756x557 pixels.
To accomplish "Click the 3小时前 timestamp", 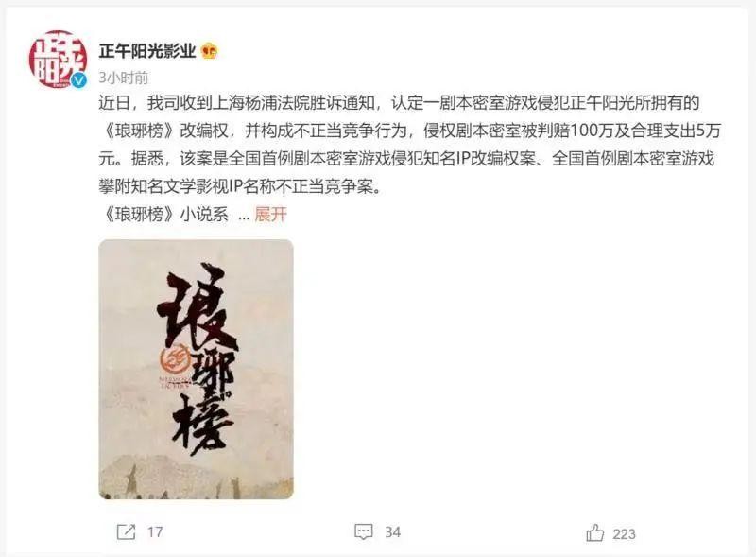I will (x=124, y=78).
